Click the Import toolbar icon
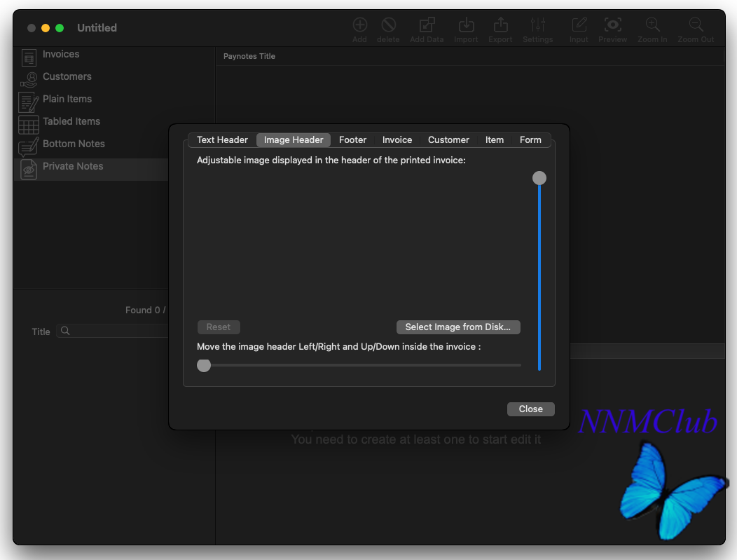 (466, 25)
